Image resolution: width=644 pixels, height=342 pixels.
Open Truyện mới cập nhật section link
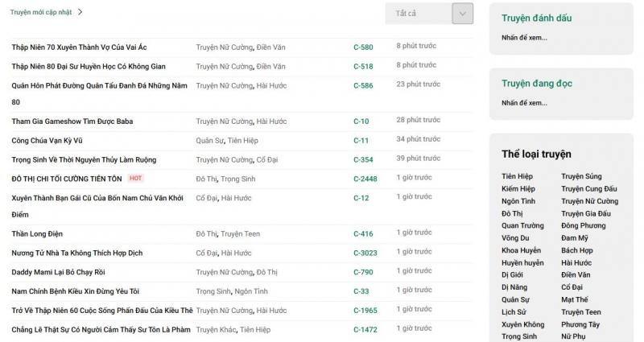coord(41,12)
